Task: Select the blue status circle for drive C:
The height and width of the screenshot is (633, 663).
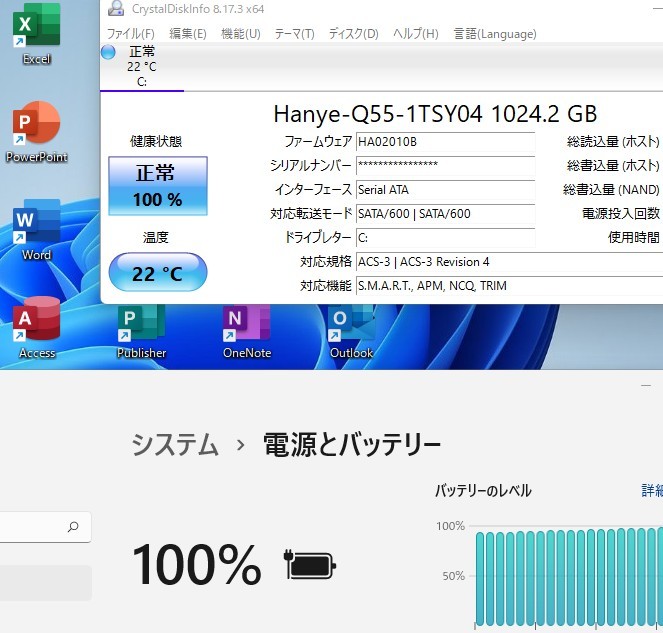Action: [x=108, y=52]
